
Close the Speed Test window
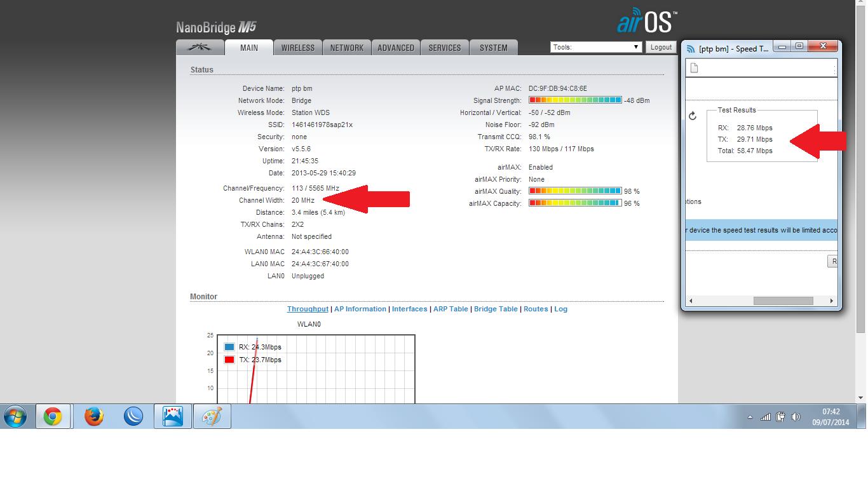click(822, 46)
